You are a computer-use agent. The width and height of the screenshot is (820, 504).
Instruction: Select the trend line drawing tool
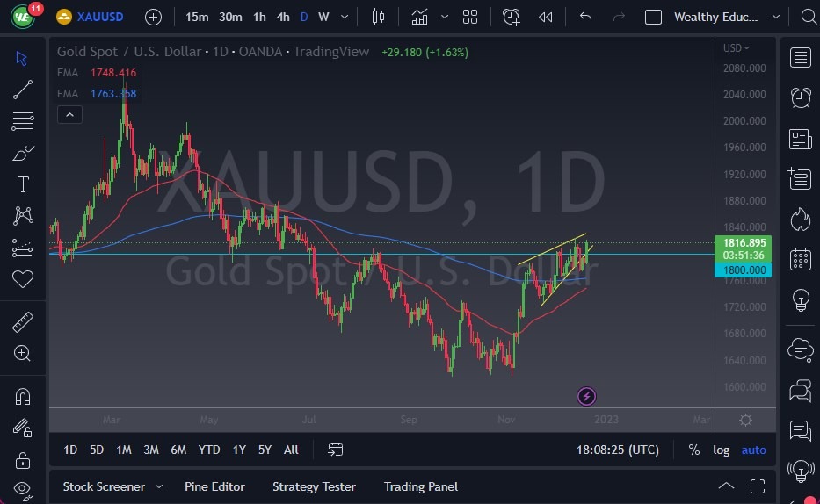[x=23, y=90]
